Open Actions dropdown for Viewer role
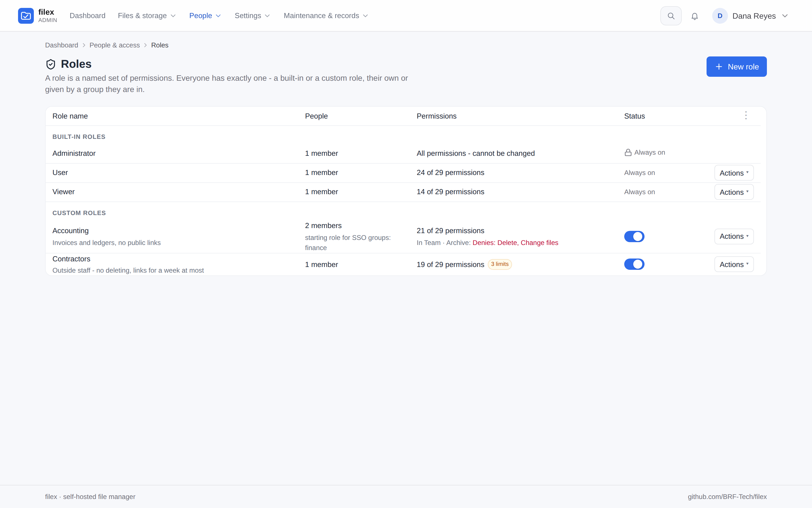The width and height of the screenshot is (812, 508). pyautogui.click(x=734, y=192)
